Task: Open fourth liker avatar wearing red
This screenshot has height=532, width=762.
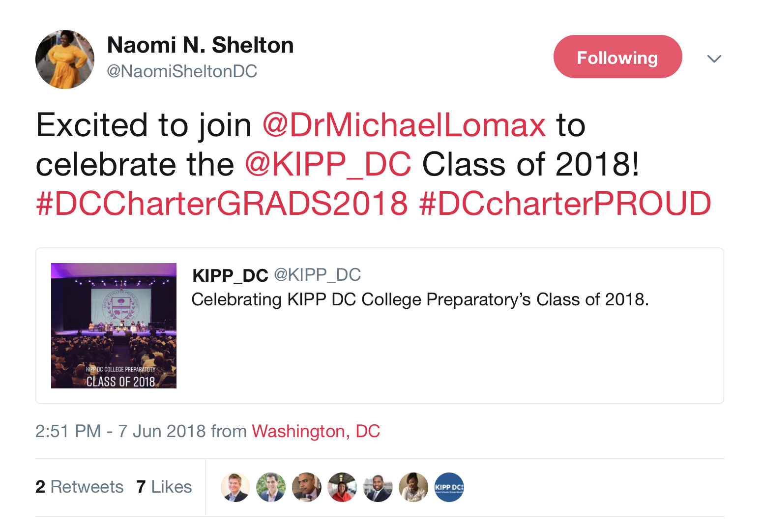Action: pos(342,487)
